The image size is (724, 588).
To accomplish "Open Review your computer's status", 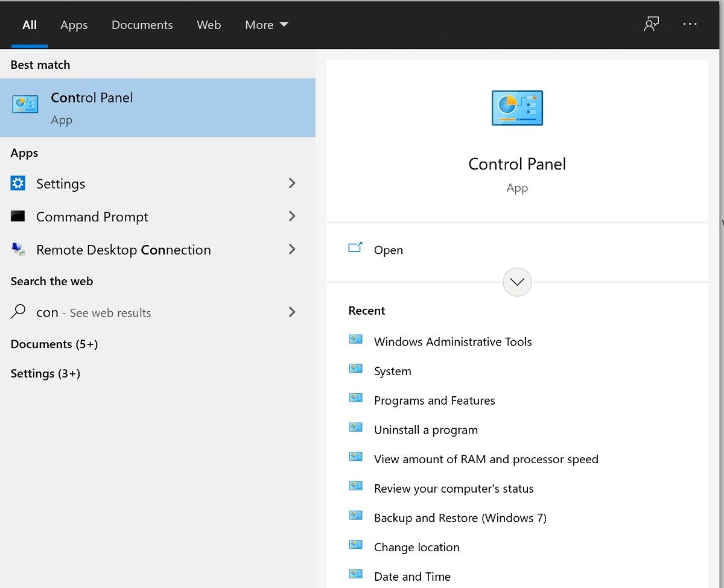I will click(454, 488).
